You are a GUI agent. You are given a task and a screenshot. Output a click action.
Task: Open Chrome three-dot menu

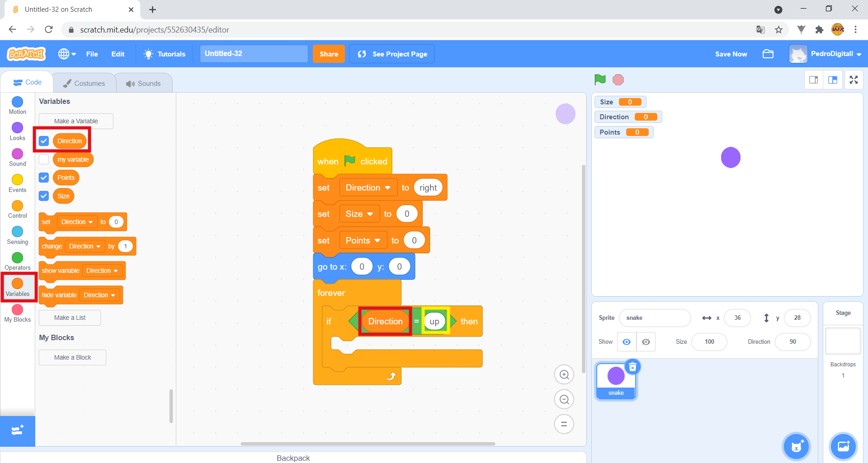tap(855, 30)
